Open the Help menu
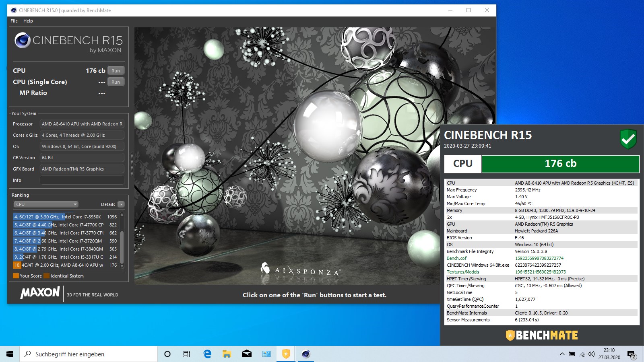 (28, 21)
